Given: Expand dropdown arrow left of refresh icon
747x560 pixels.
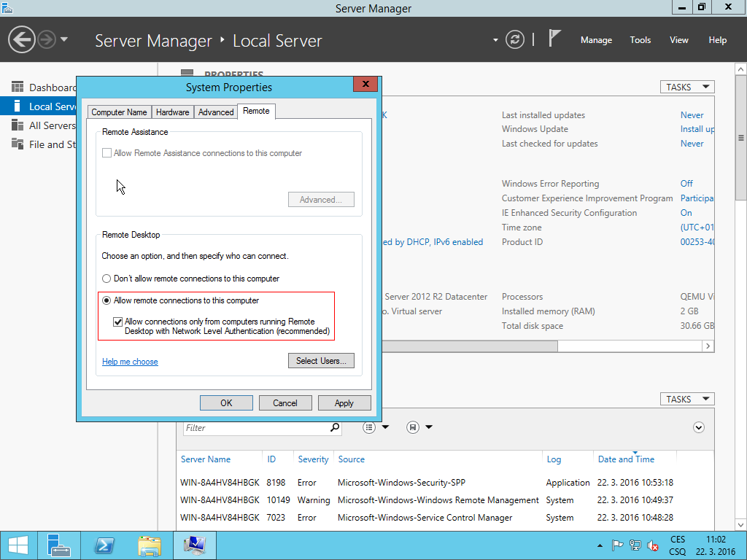Looking at the screenshot, I should pyautogui.click(x=495, y=40).
